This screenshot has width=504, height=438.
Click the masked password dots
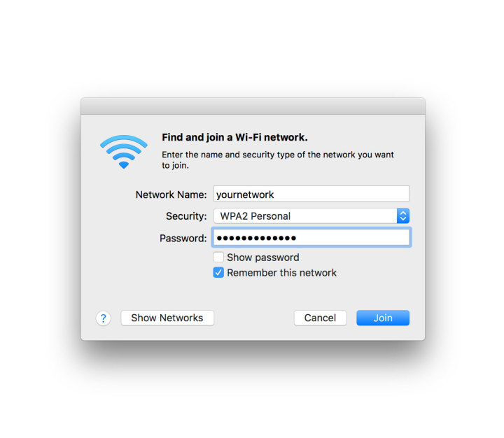point(256,238)
